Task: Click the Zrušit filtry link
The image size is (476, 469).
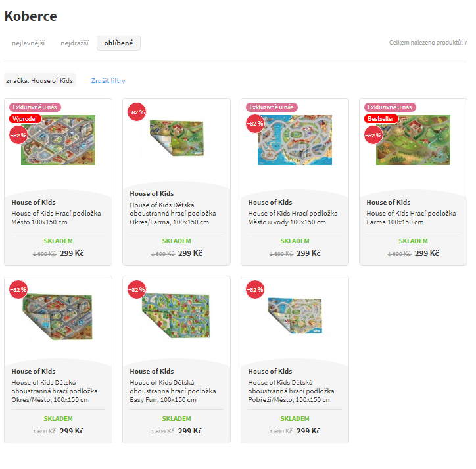Action: point(108,81)
